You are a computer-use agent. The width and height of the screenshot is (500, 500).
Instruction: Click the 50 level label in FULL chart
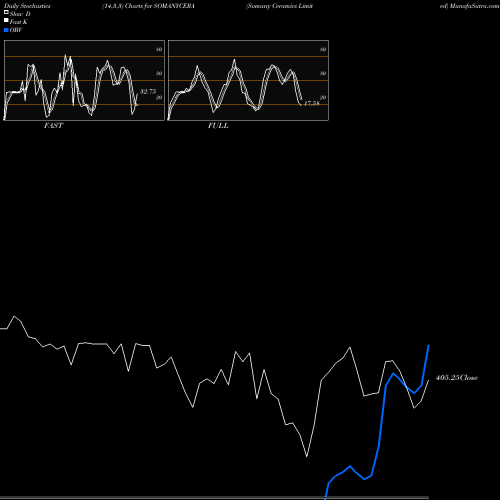(x=323, y=73)
